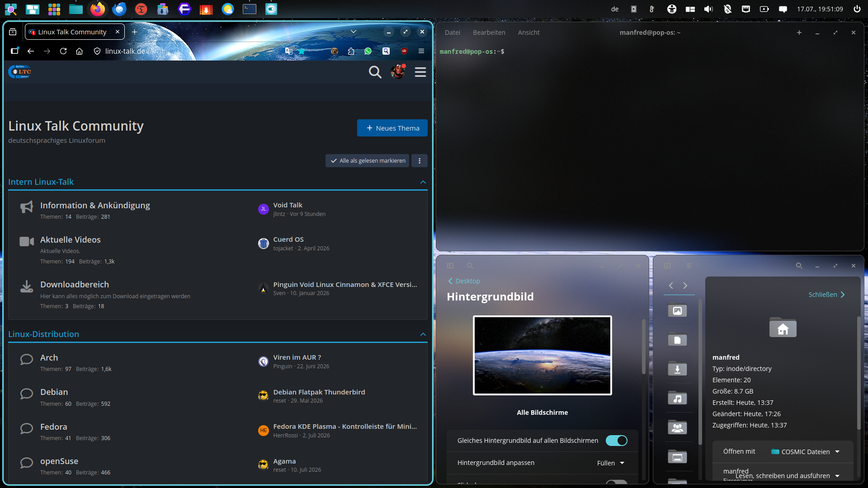Open the Downloads folder in Files sidebar
The width and height of the screenshot is (868, 488).
pyautogui.click(x=677, y=369)
